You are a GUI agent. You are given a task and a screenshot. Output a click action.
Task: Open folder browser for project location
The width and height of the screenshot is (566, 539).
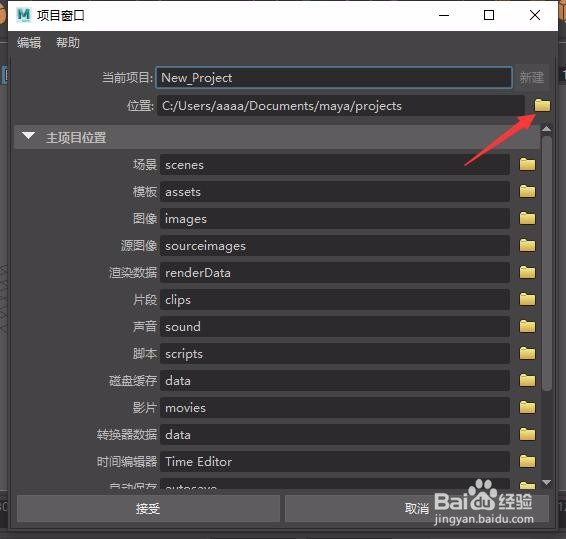pos(542,105)
